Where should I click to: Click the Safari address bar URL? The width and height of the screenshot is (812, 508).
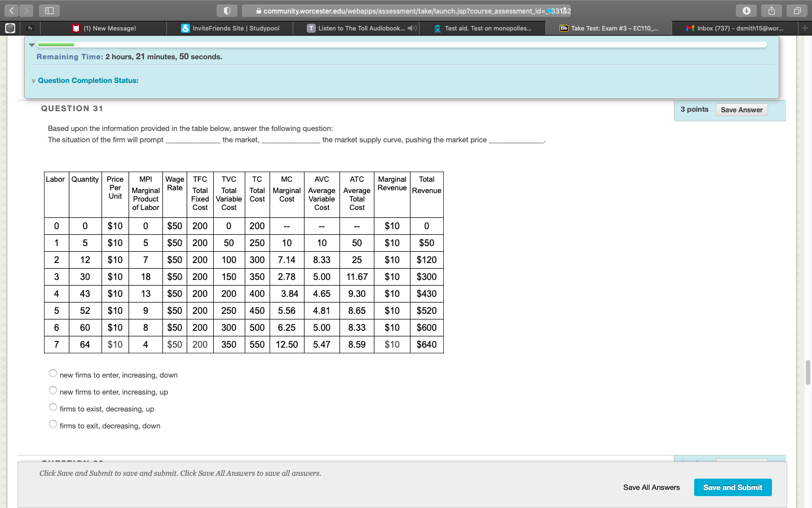(x=406, y=11)
